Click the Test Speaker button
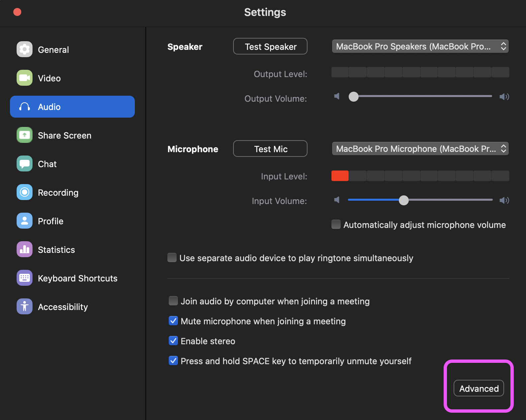The image size is (526, 420). point(270,46)
